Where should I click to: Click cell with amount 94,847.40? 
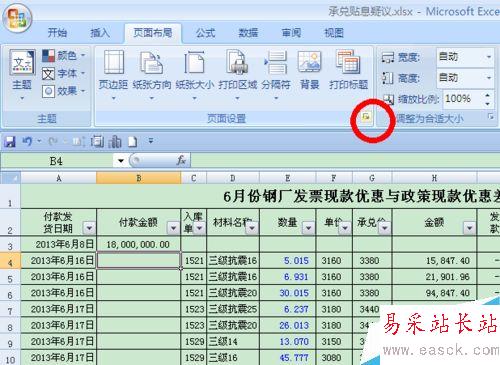coord(434,293)
